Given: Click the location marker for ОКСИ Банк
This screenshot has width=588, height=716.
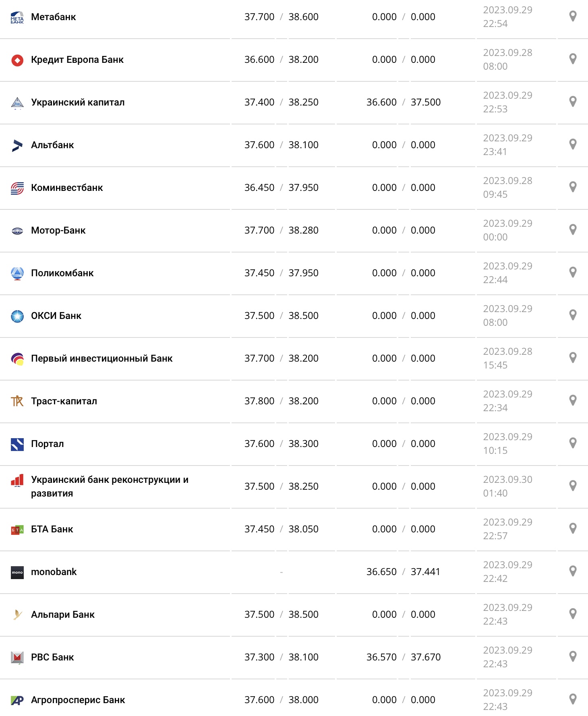Looking at the screenshot, I should (x=572, y=316).
